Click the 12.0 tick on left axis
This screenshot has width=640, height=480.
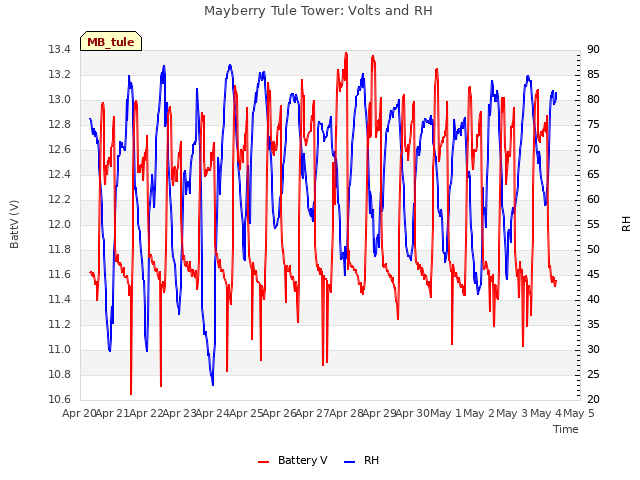tap(59, 224)
